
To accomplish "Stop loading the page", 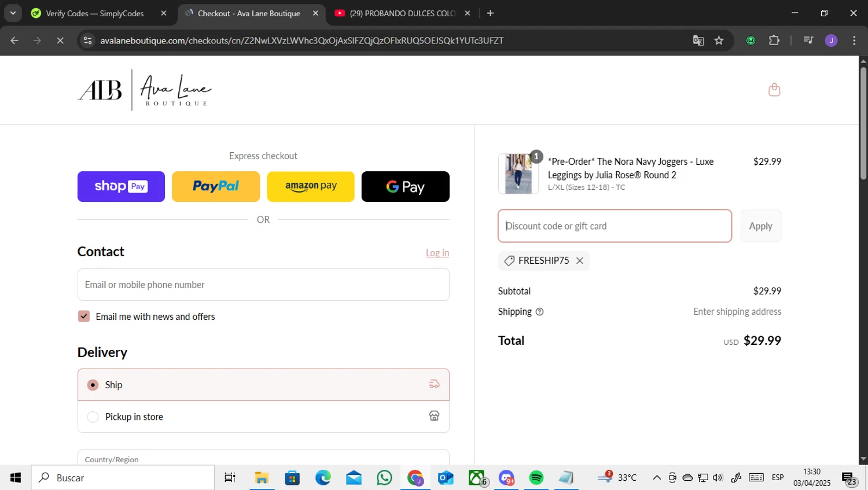I will click(60, 40).
